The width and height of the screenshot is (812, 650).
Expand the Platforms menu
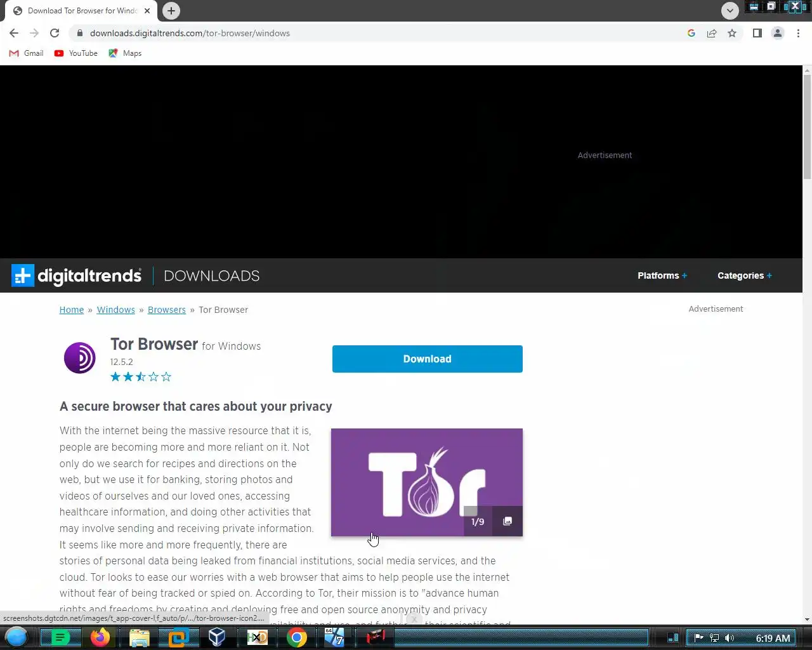pos(662,275)
